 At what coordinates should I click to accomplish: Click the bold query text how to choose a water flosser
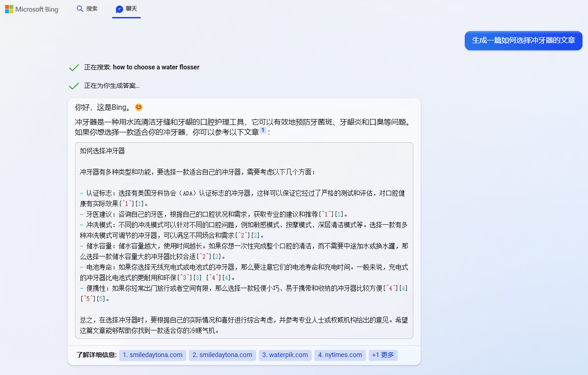pyautogui.click(x=156, y=67)
